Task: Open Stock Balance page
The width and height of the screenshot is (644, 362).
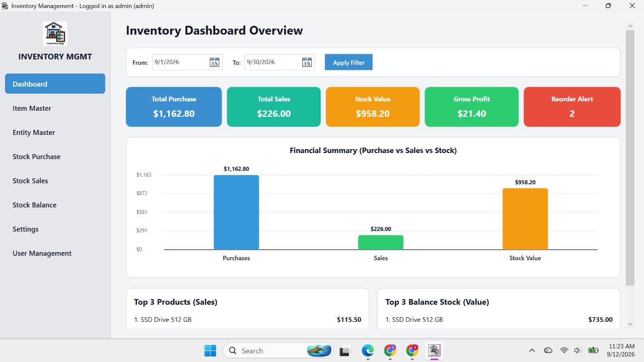Action: pyautogui.click(x=55, y=205)
